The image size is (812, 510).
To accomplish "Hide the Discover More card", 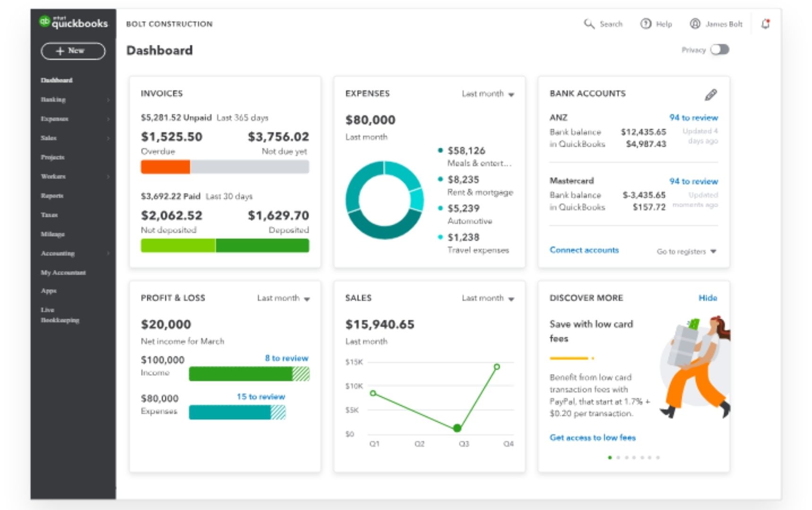I will pyautogui.click(x=708, y=298).
